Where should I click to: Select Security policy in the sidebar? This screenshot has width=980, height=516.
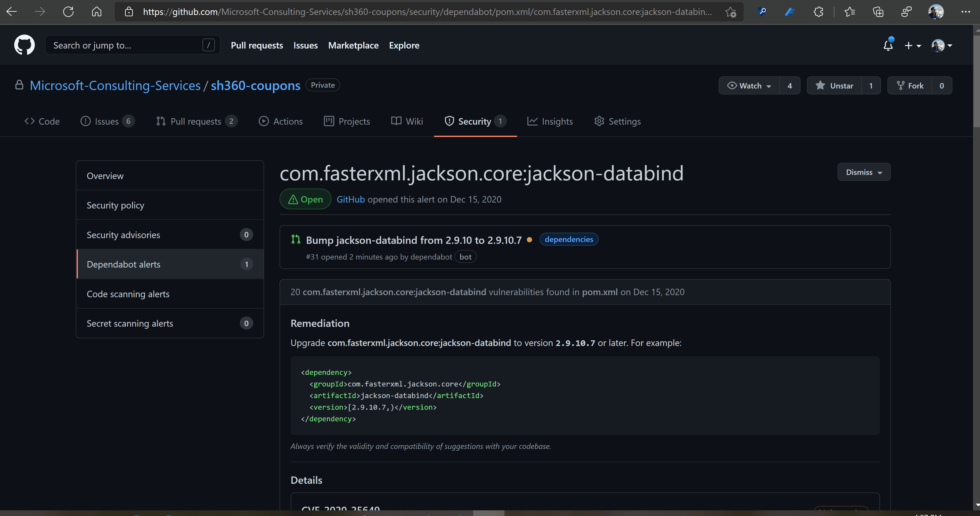pos(170,205)
